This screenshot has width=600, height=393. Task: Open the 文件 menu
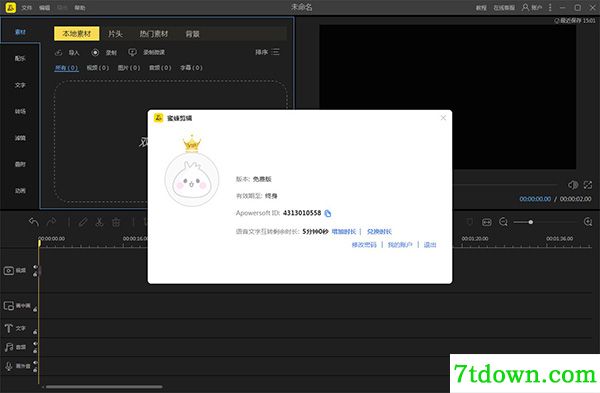26,8
